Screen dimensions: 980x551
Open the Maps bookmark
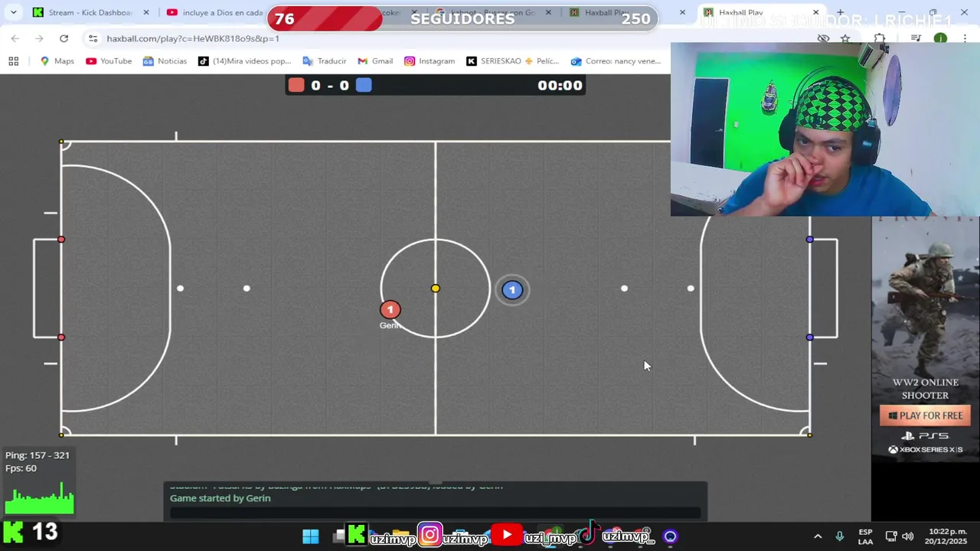click(57, 61)
